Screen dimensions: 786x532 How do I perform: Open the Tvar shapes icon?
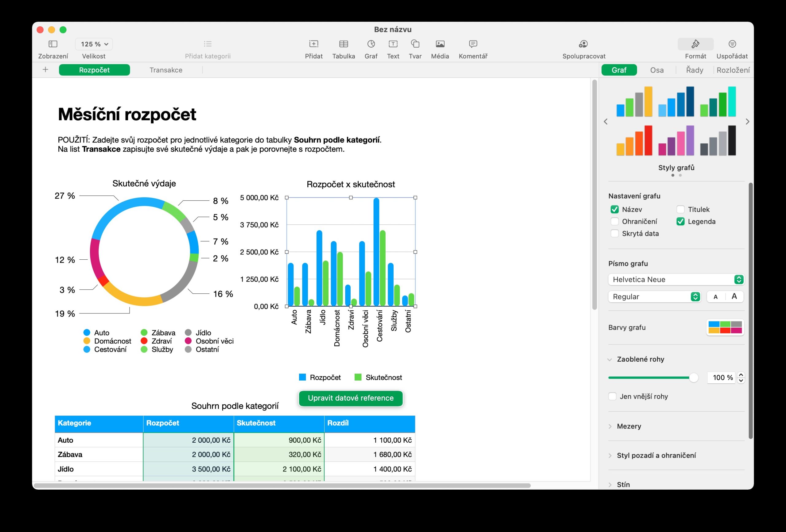415,44
